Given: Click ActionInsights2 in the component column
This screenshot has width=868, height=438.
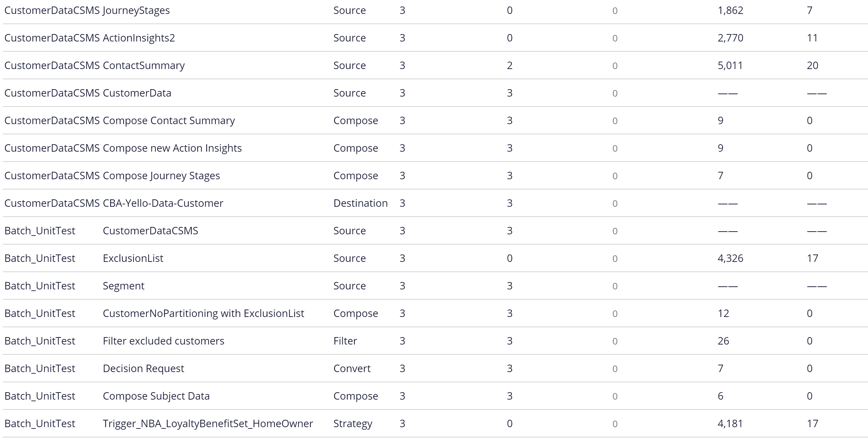Looking at the screenshot, I should click(139, 38).
